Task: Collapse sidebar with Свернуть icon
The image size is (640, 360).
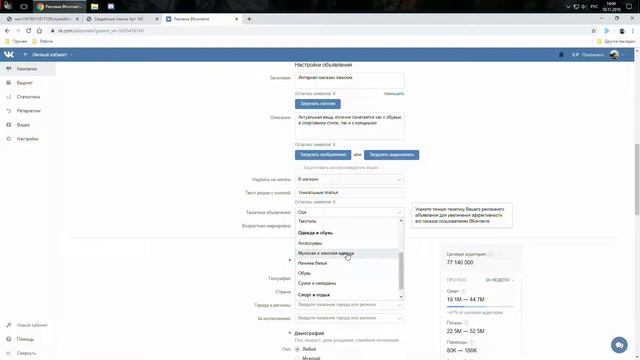Action: pyautogui.click(x=9, y=353)
